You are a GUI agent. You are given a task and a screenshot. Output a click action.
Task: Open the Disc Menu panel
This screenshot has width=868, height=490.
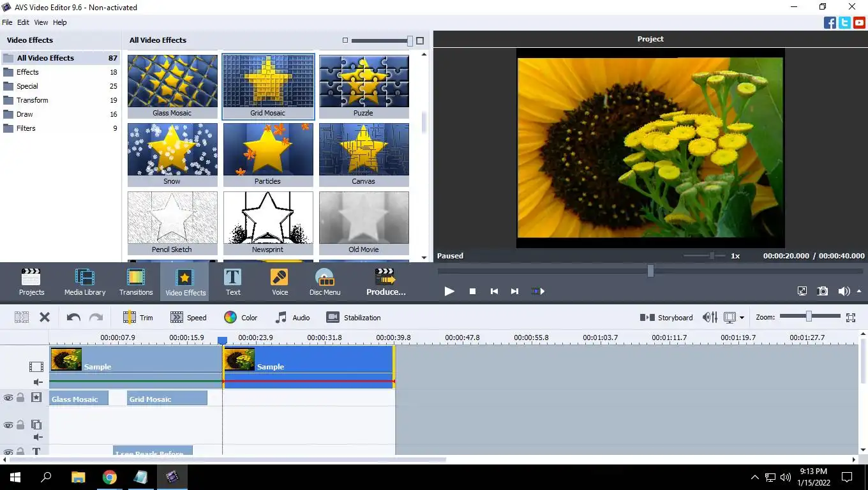[x=325, y=282]
